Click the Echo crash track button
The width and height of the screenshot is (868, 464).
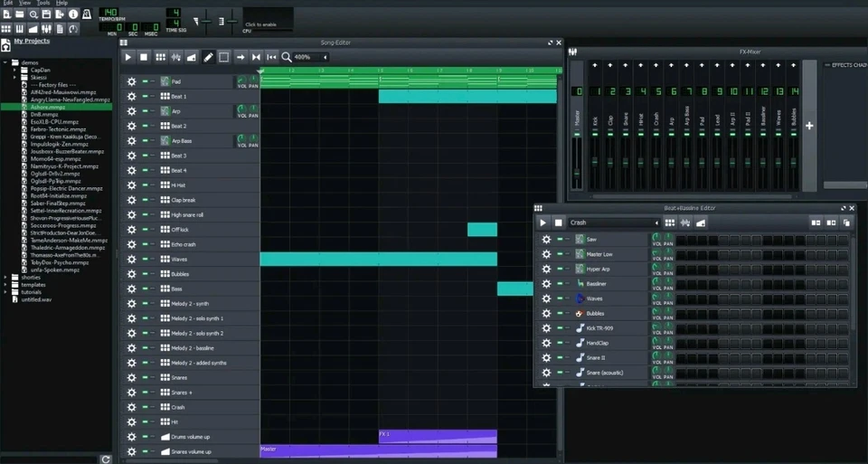(184, 244)
